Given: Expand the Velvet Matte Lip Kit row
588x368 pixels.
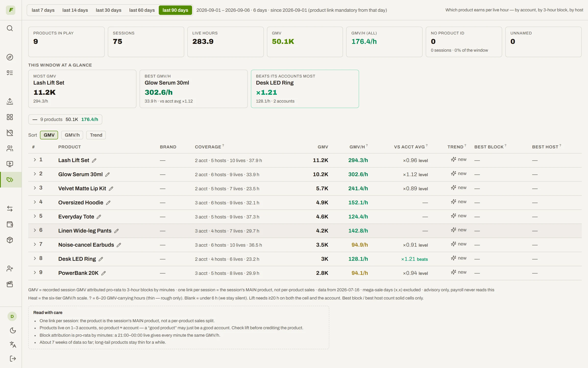Looking at the screenshot, I should click(x=35, y=188).
